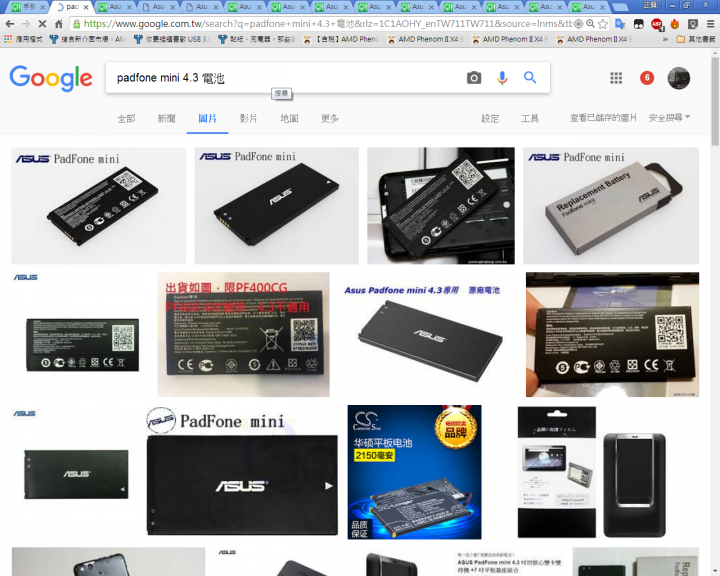Open the battery inside phone back image
The height and width of the screenshot is (576, 720).
pyautogui.click(x=441, y=205)
